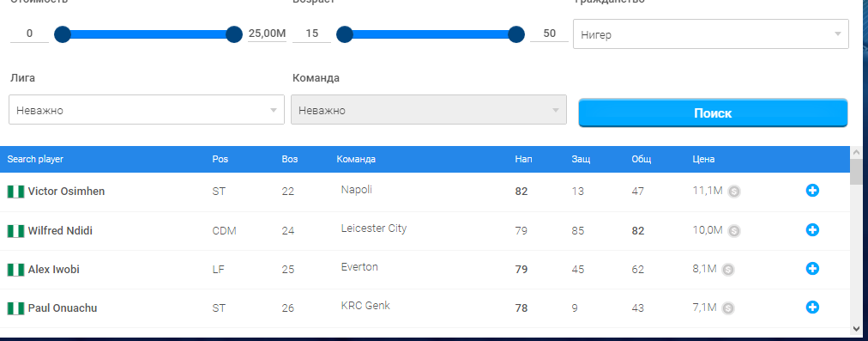868x341 pixels.
Task: Add Alex Iwobi with the plus icon
Action: coord(812,268)
